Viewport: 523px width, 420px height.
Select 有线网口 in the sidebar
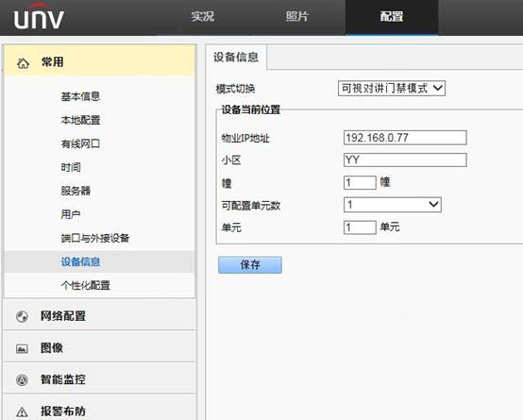tap(80, 143)
